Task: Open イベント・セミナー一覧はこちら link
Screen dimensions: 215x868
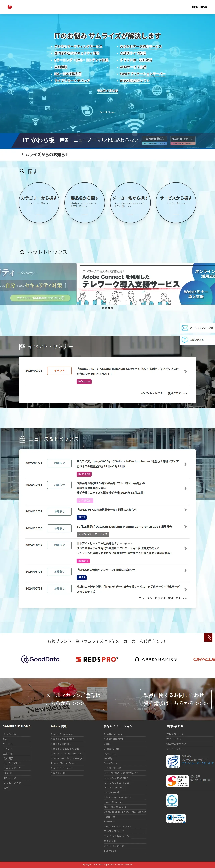Action: click(x=164, y=393)
